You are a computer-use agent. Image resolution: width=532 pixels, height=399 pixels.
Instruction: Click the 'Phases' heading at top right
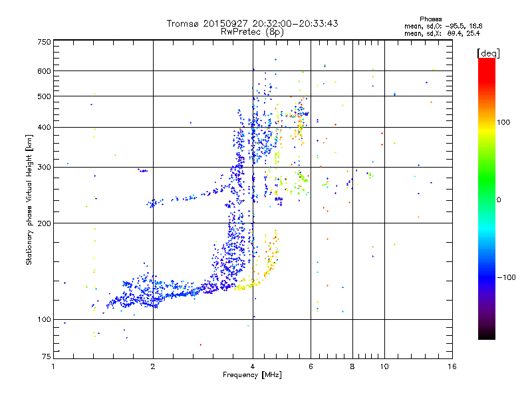(x=430, y=19)
